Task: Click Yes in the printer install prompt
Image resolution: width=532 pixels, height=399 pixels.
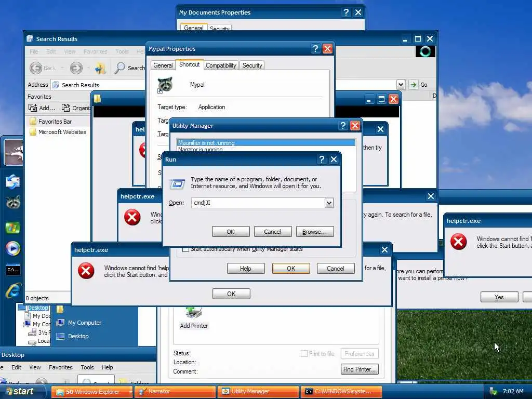Action: [x=499, y=297]
